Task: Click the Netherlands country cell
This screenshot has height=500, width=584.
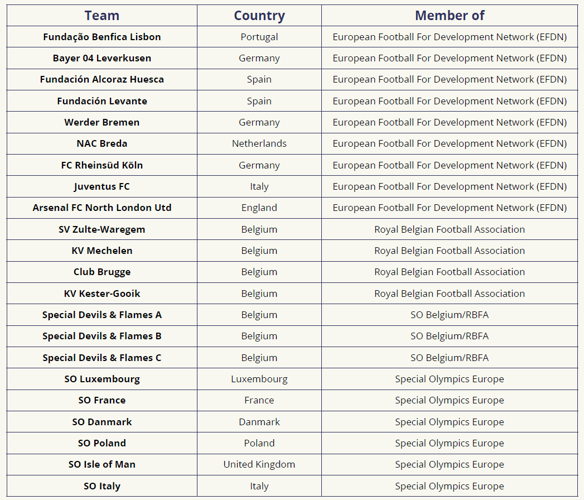Action: click(259, 143)
